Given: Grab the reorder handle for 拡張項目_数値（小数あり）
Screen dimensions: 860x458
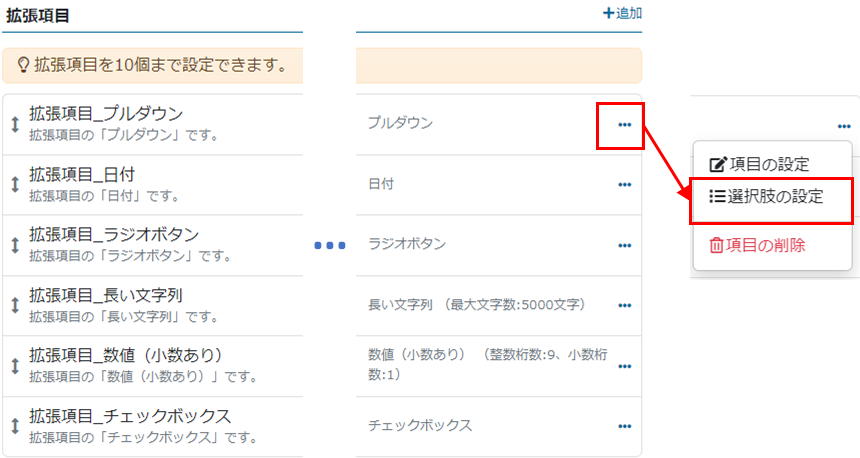Looking at the screenshot, I should click(15, 366).
